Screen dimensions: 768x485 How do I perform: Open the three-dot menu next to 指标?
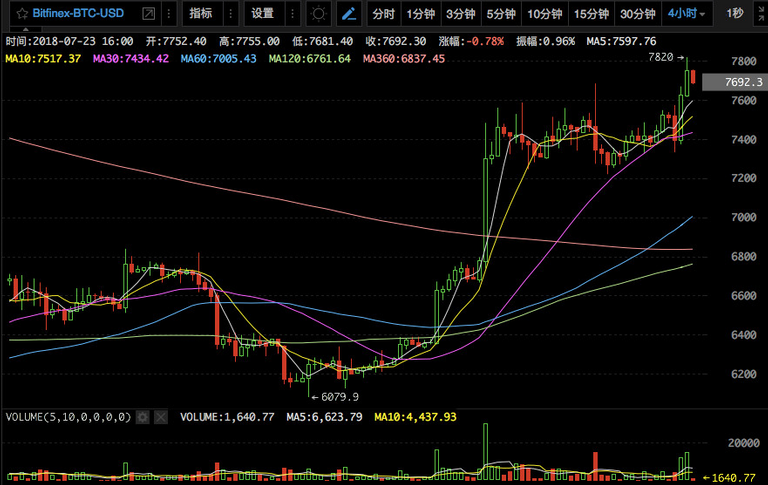pos(231,13)
